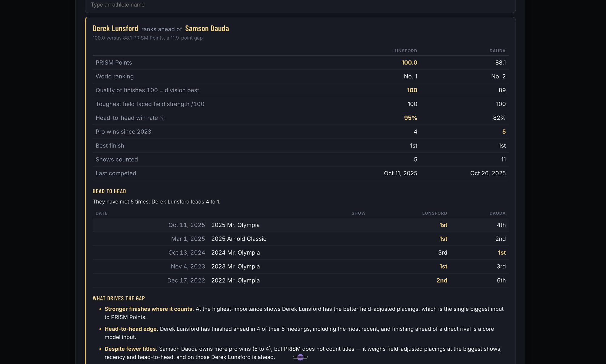Click the 'World ranking' row label
The width and height of the screenshot is (606, 364).
point(115,77)
